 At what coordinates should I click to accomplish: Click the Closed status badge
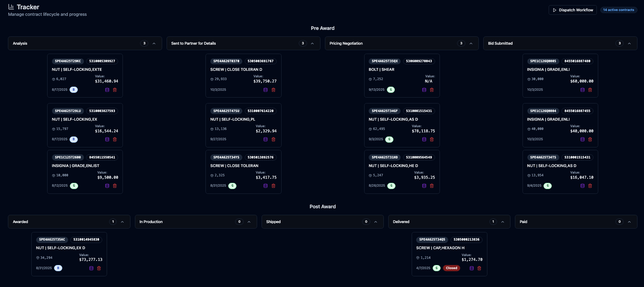click(452, 268)
